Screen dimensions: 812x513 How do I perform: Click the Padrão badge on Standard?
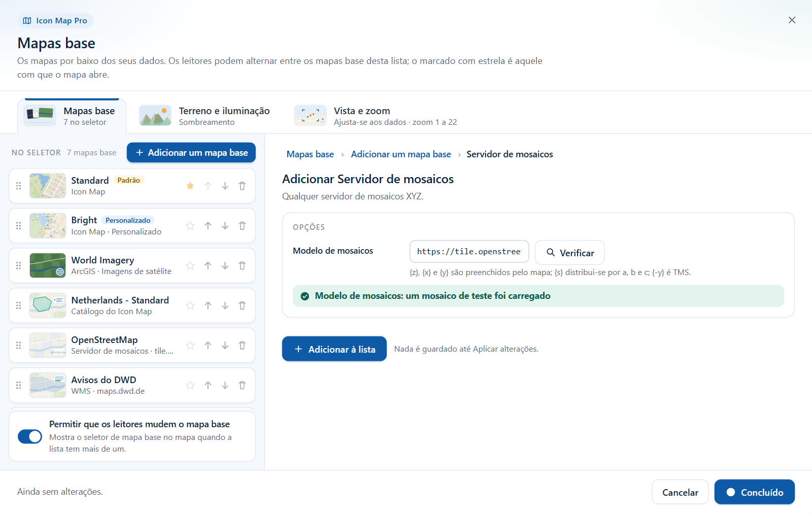(129, 180)
